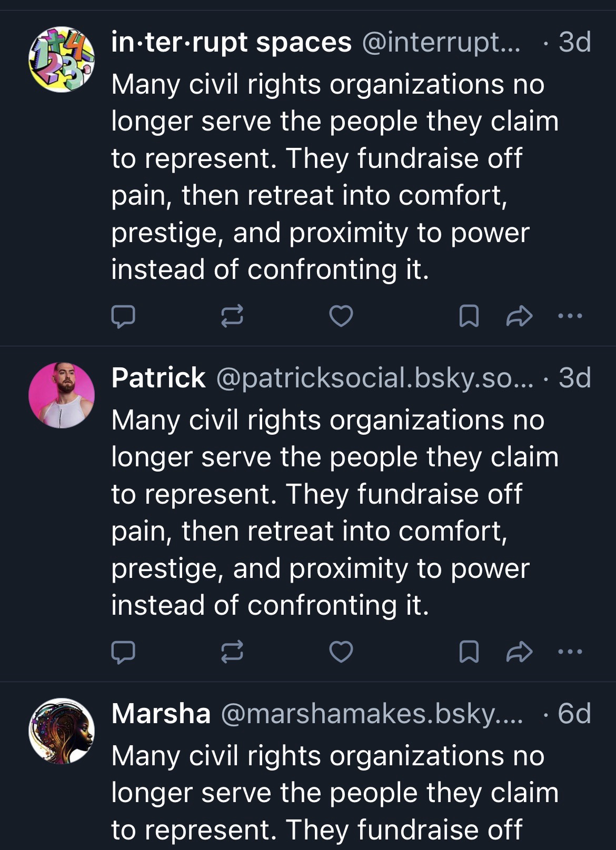The height and width of the screenshot is (850, 616).
Task: Open the @marshamakes.bsky handle link
Action: coord(372,714)
